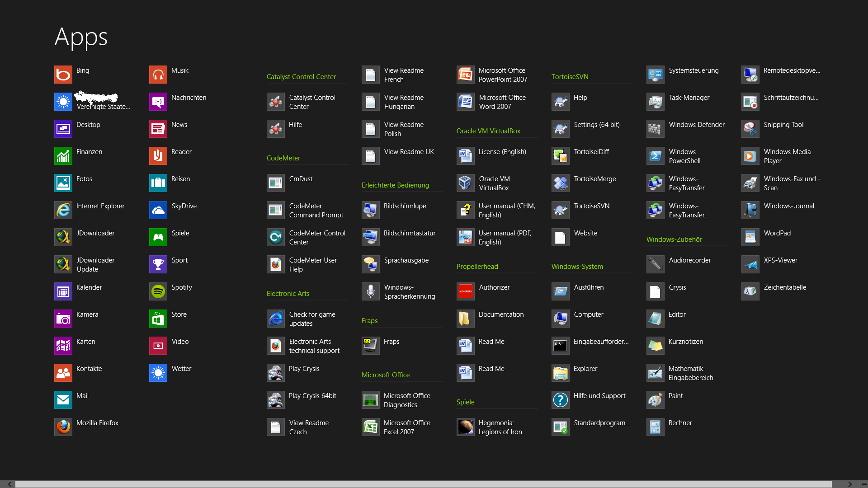Launch the Catalyst Control Center app icon
Image resolution: width=868 pixels, height=488 pixels.
[x=276, y=102]
